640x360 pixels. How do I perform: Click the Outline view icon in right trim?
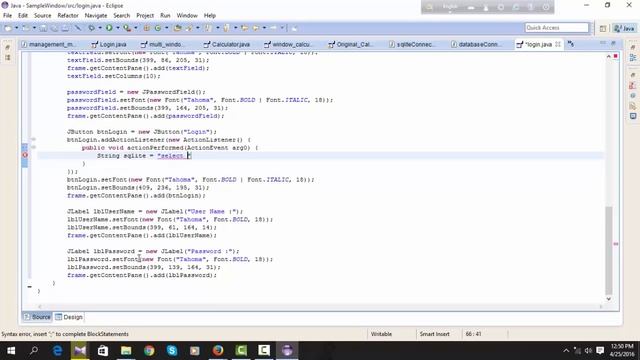[633, 58]
